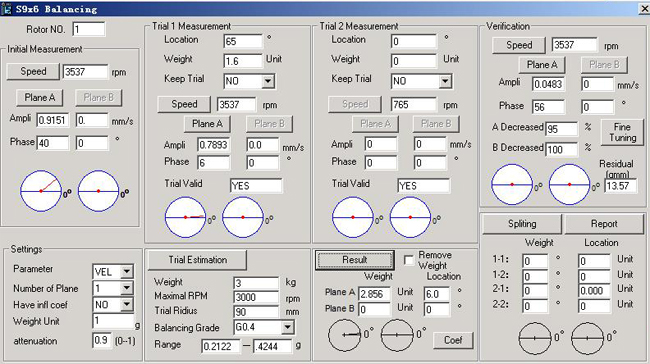The width and height of the screenshot is (650, 364).
Task: Click the Result button
Action: 354,260
